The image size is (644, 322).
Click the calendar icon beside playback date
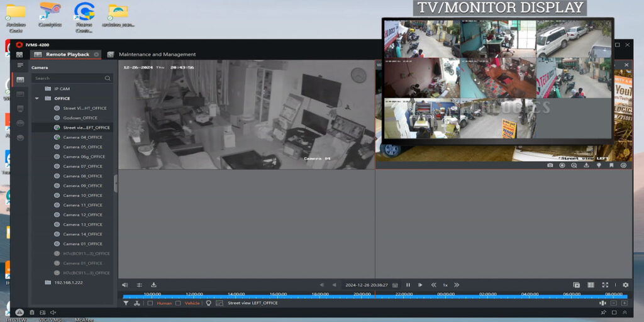click(395, 285)
